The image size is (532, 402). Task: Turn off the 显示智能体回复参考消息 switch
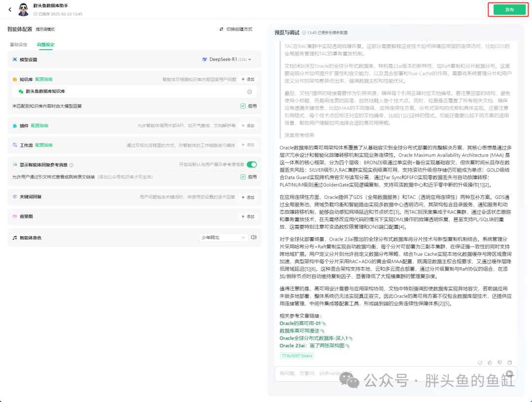tap(252, 165)
